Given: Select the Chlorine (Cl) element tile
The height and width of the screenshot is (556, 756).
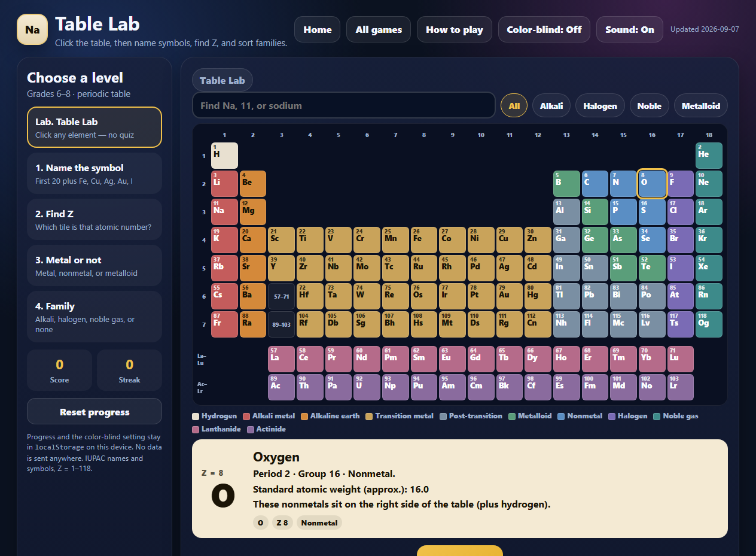Looking at the screenshot, I should tap(681, 212).
